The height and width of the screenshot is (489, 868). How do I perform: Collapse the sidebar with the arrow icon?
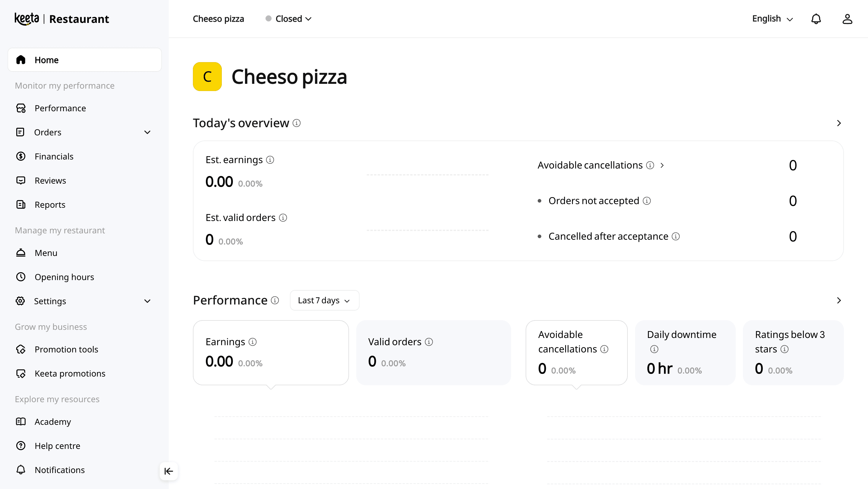click(x=168, y=471)
